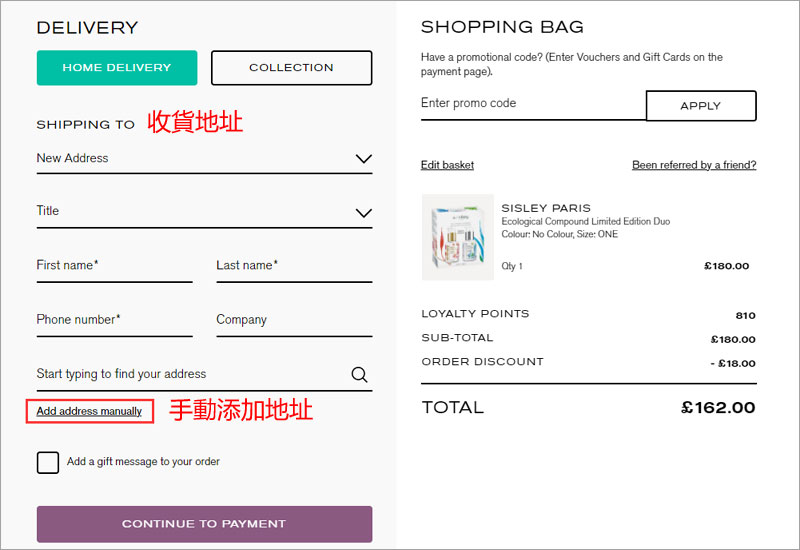Select the Home Delivery tab
This screenshot has width=800, height=550.
117,68
